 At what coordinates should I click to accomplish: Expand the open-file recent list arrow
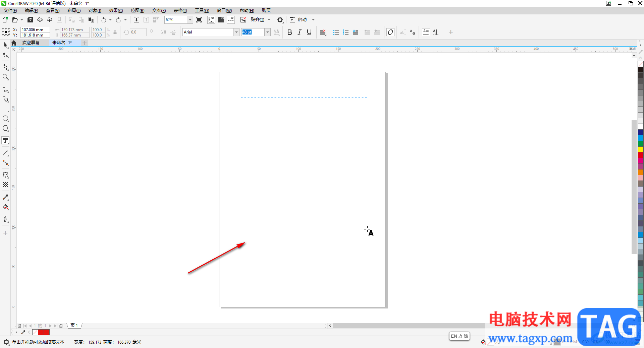pos(22,20)
